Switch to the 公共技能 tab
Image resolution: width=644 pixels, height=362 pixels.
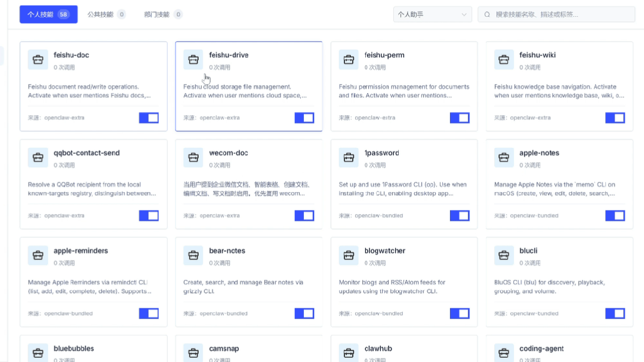tap(106, 14)
